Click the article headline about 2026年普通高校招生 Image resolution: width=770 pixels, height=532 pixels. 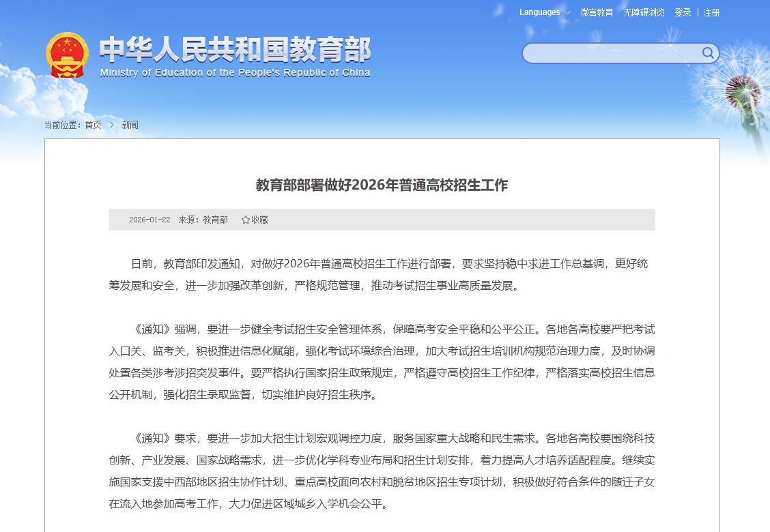pyautogui.click(x=382, y=185)
